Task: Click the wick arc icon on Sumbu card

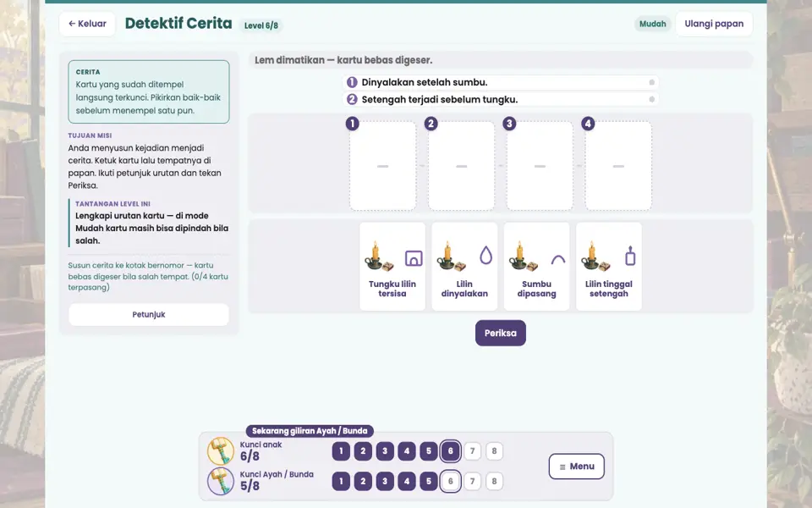Action: coord(558,260)
